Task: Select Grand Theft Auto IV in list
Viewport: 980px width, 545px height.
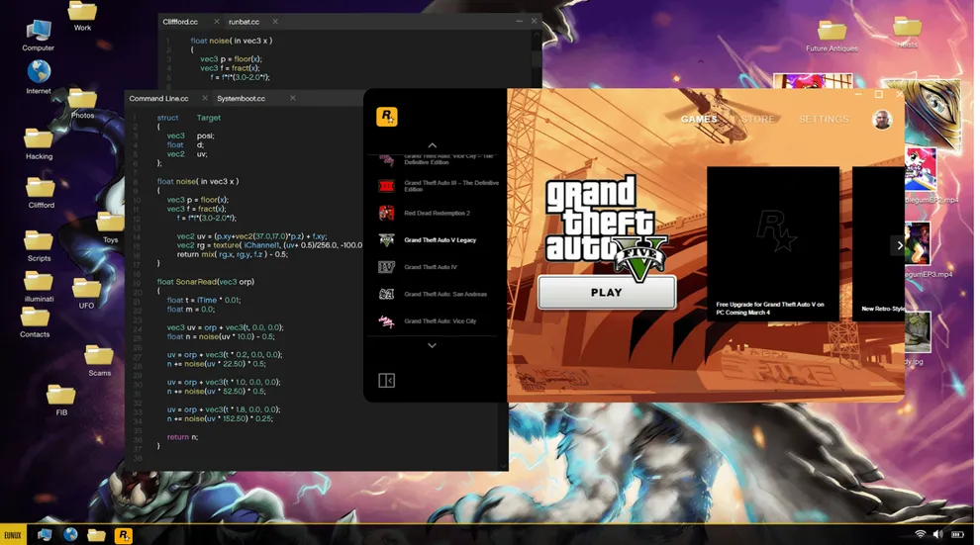Action: (x=432, y=267)
